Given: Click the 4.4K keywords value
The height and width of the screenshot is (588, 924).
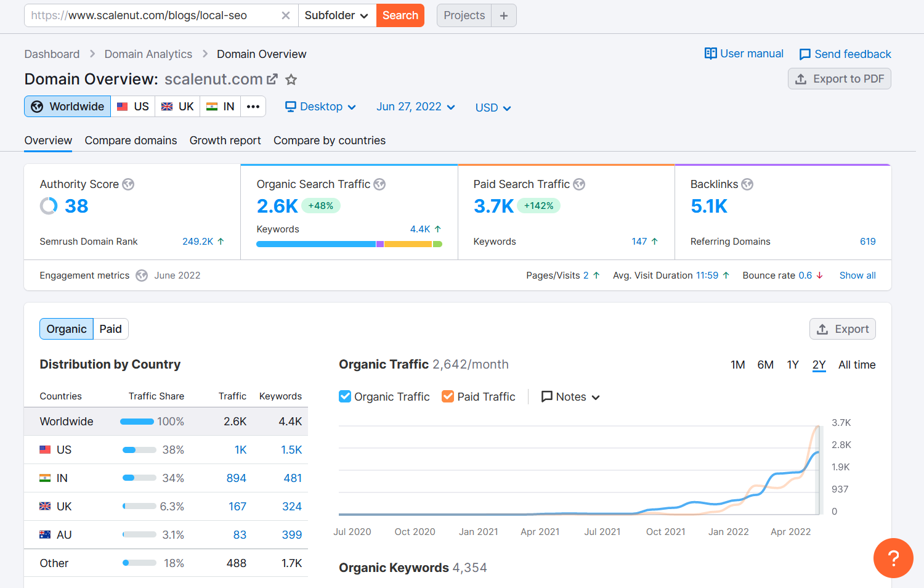Looking at the screenshot, I should [420, 229].
